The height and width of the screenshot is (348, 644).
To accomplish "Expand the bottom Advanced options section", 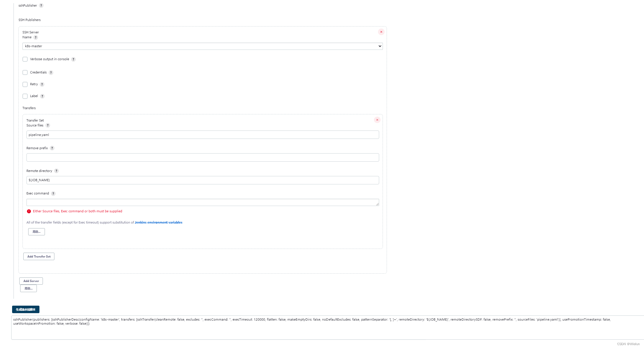I will (28, 288).
